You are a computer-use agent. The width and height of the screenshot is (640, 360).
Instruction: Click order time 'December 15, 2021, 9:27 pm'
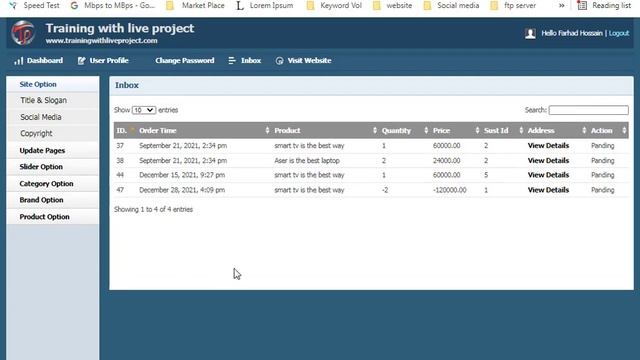pos(182,175)
